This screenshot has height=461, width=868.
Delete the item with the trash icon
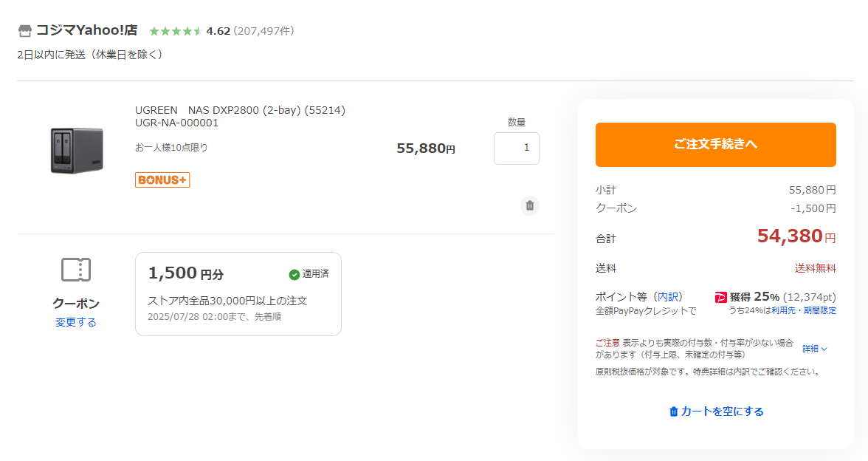(530, 205)
